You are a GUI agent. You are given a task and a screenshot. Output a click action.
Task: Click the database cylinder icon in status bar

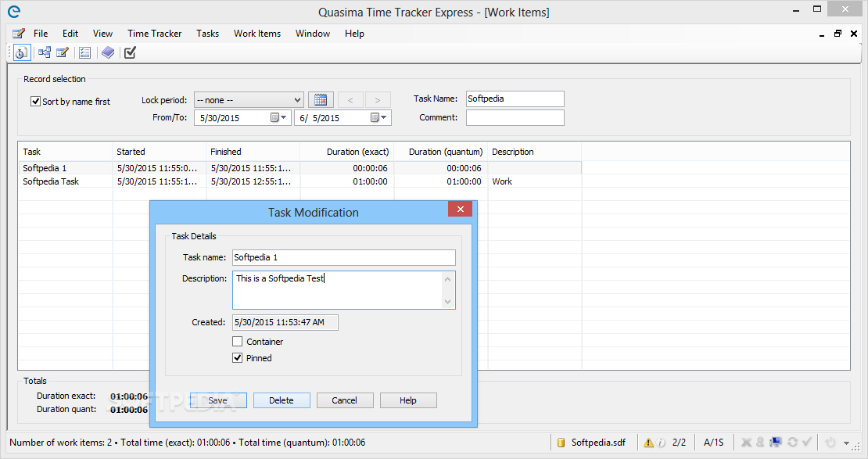point(561,443)
